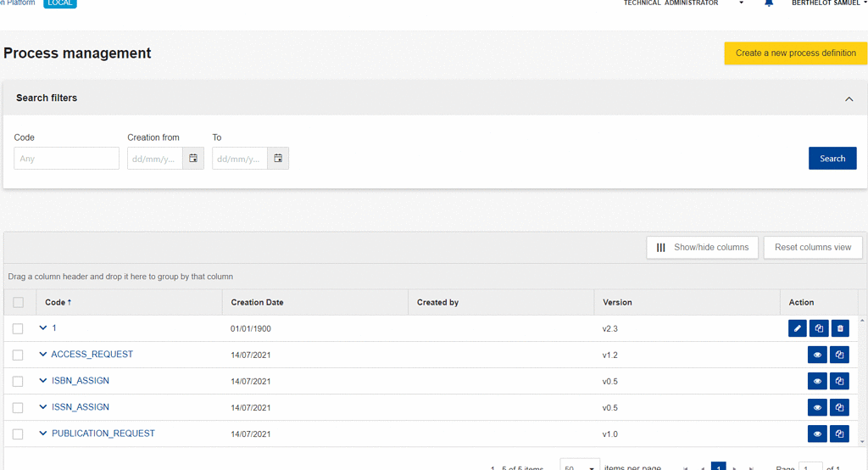Select the PUBLICATION_REQUEST row checkbox

pos(18,434)
